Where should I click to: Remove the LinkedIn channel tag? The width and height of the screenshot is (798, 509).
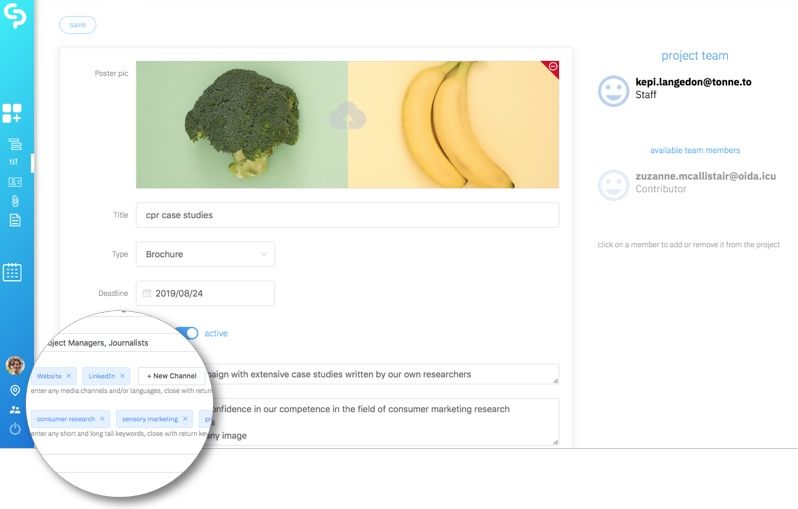pyautogui.click(x=123, y=376)
